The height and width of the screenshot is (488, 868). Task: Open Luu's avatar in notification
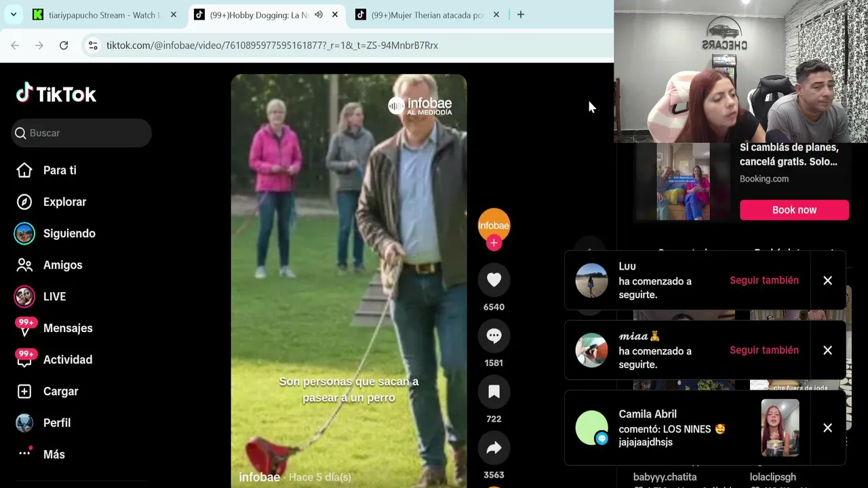click(x=592, y=281)
